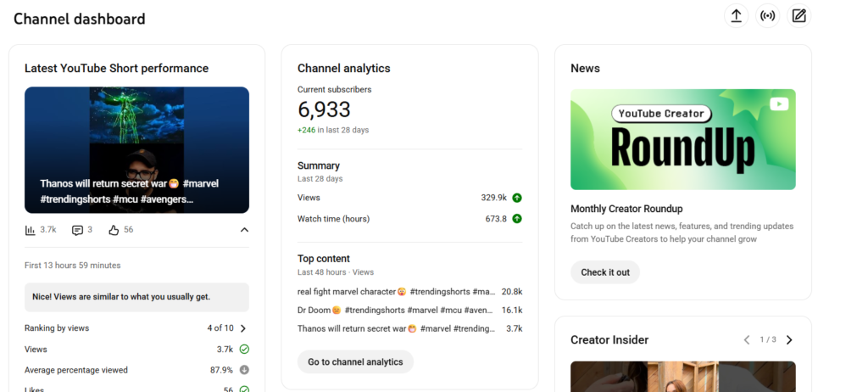Click the create post pencil icon
The width and height of the screenshot is (868, 392).
click(798, 16)
